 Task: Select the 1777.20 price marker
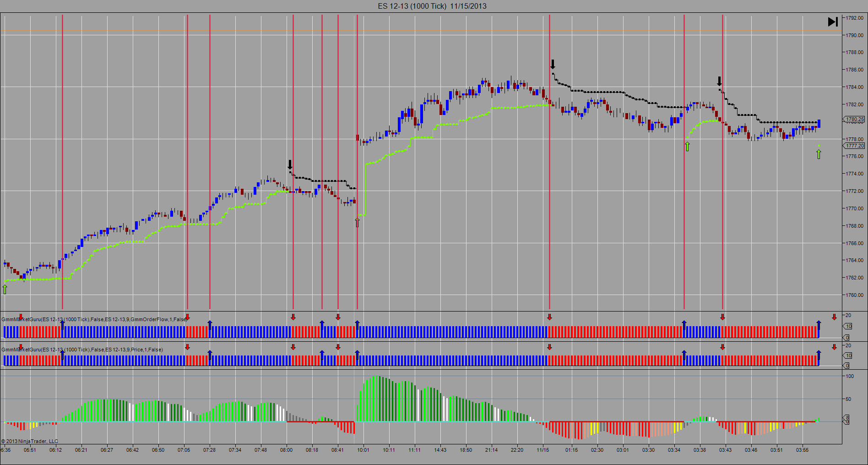point(854,146)
